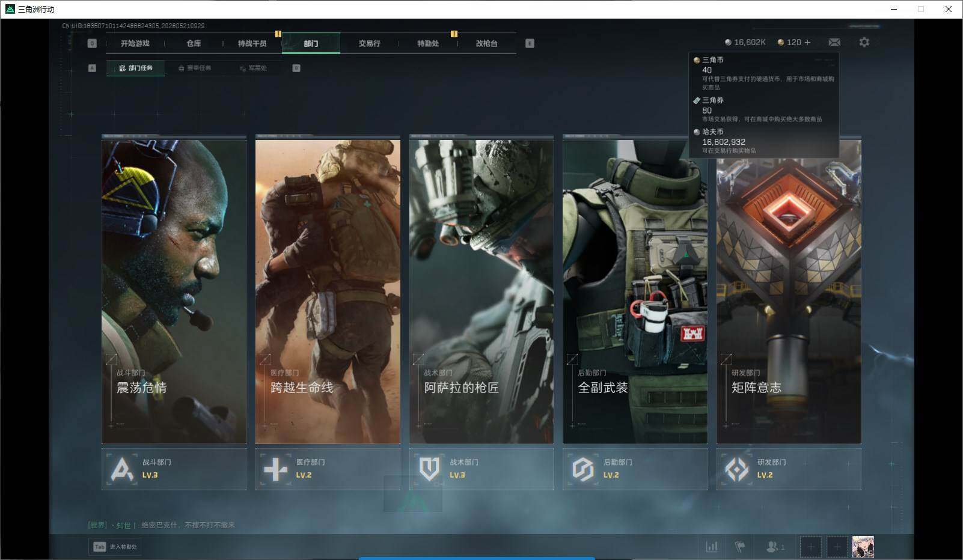This screenshot has height=560, width=963.
Task: Click the plus icon beside 120
Action: (807, 42)
